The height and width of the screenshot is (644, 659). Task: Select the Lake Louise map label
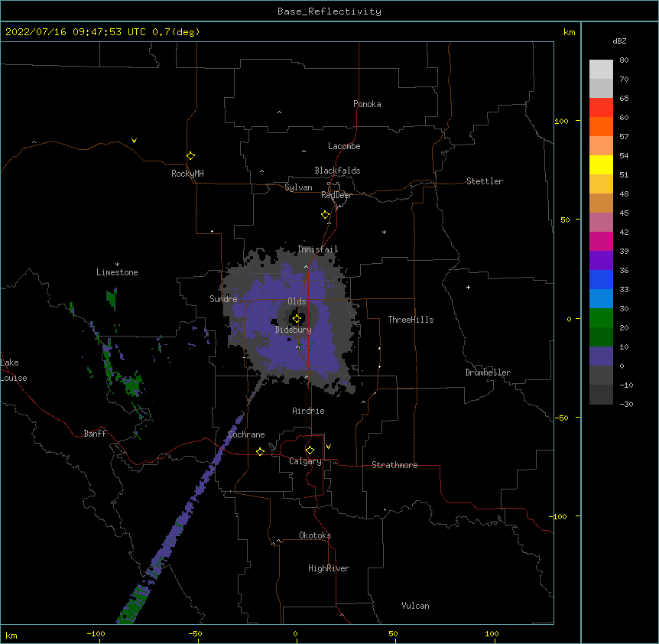[14, 370]
